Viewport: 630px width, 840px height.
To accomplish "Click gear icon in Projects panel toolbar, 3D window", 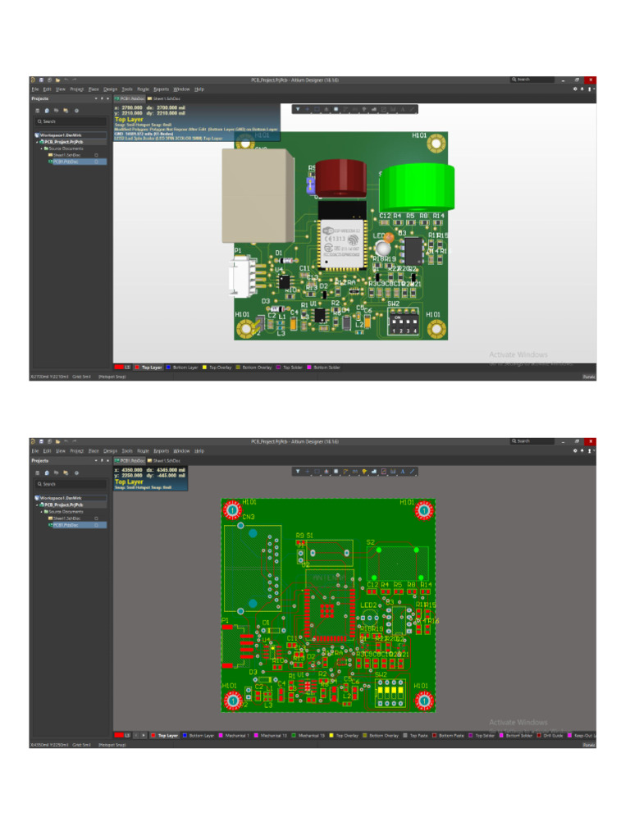I will pos(76,111).
